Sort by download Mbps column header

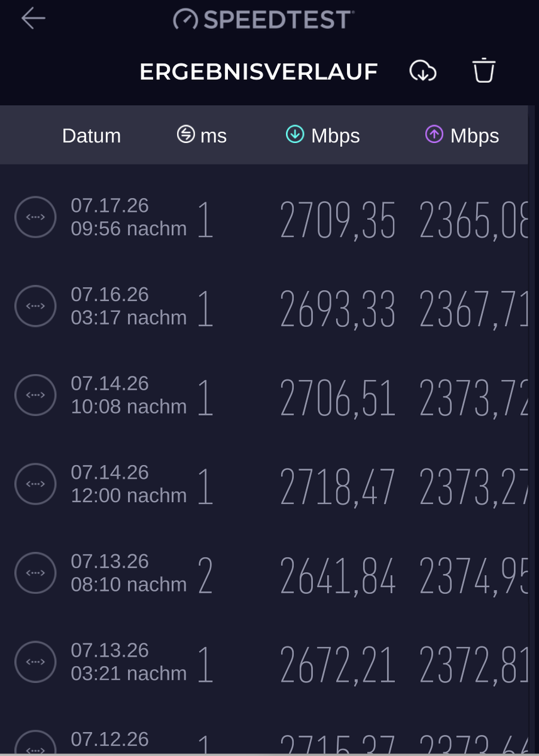(323, 135)
